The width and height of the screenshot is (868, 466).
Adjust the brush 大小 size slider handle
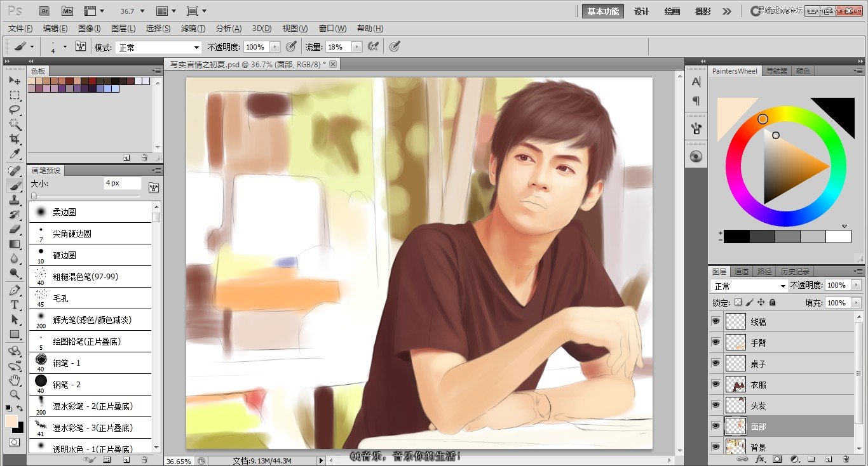(34, 196)
